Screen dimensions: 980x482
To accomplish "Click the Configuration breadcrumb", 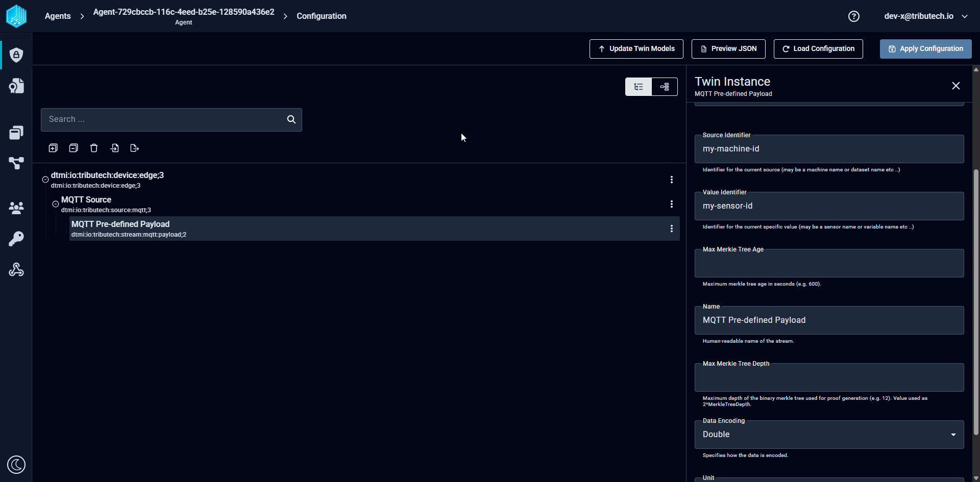I will [322, 16].
